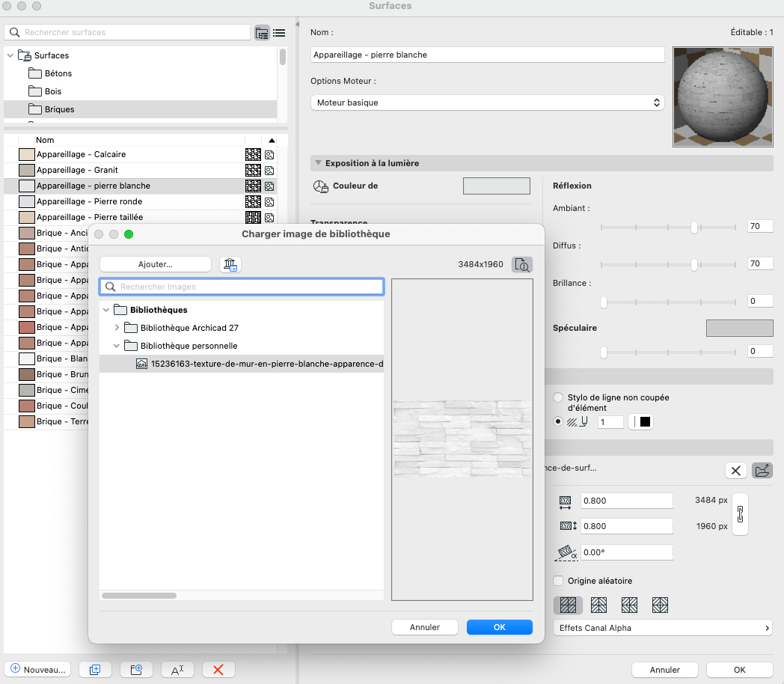Expand the Bibliothèque Archicad 27 folder
This screenshot has height=684, width=784.
[x=117, y=328]
